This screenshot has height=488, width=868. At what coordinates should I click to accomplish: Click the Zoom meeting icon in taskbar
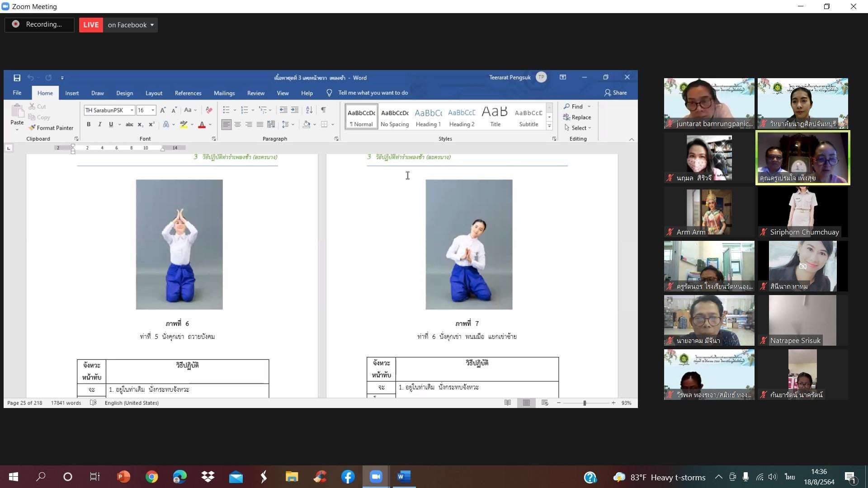coord(376,477)
